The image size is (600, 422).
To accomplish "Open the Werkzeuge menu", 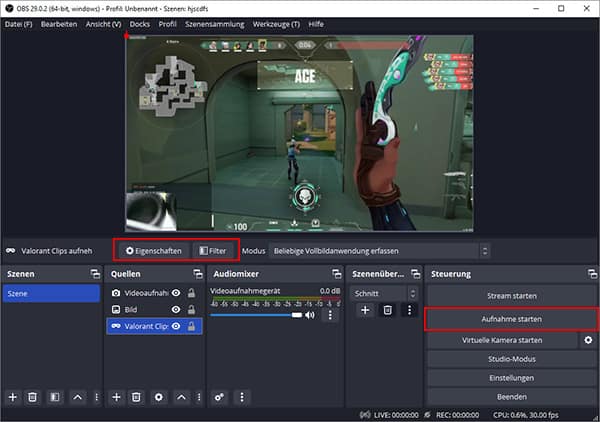I will pos(276,24).
